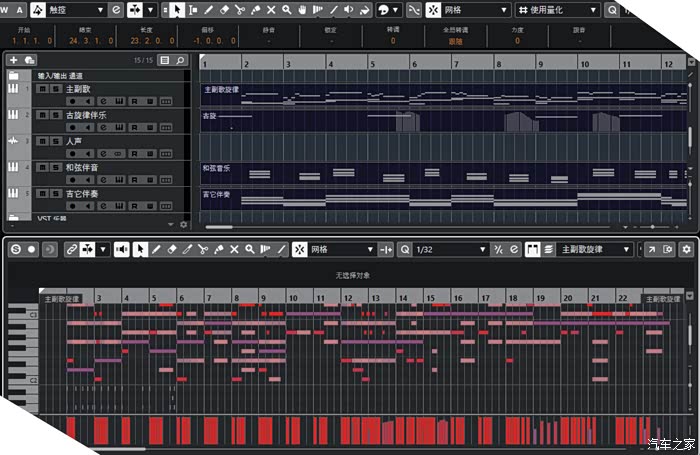The width and height of the screenshot is (700, 455).
Task: Click bar 14 on key editor ruler
Action: pos(402,298)
